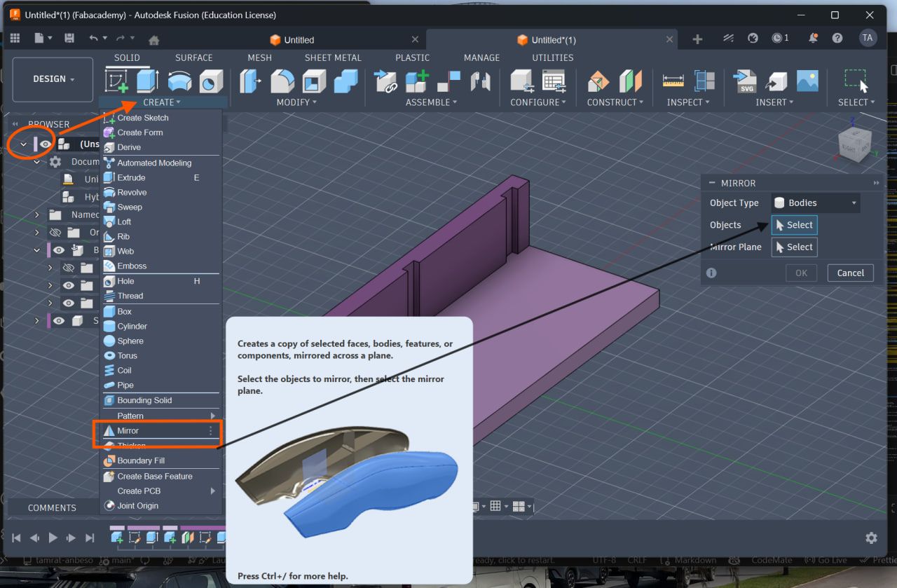
Task: Open the Data Panel grid icon
Action: pyautogui.click(x=15, y=39)
